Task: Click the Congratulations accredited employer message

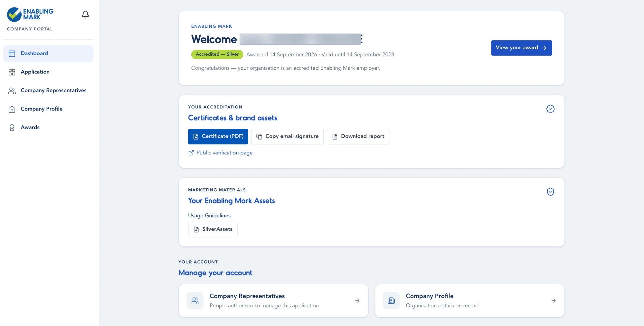Action: [x=286, y=68]
